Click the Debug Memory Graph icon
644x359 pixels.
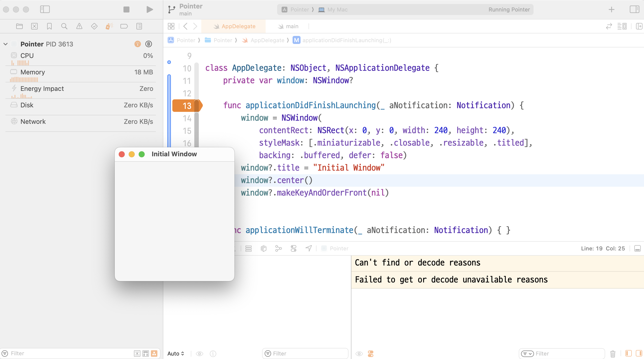tap(279, 248)
